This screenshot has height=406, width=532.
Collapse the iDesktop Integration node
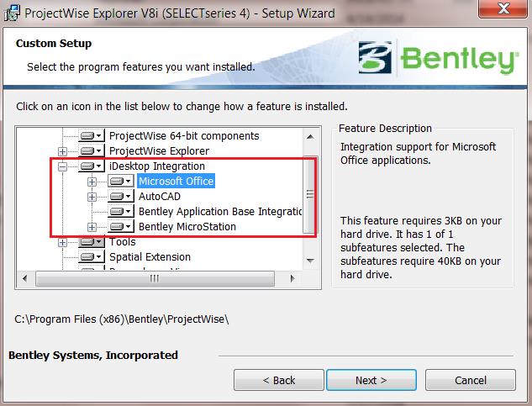click(62, 166)
